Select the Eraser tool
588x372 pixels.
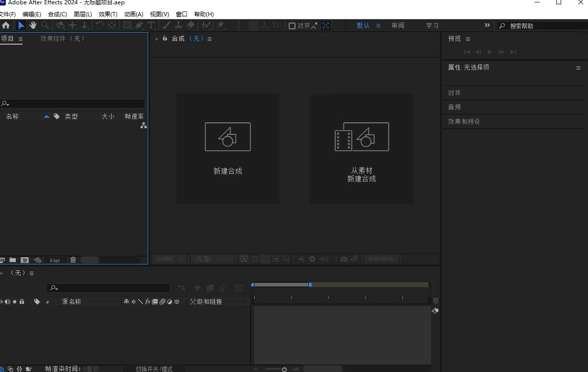[190, 25]
